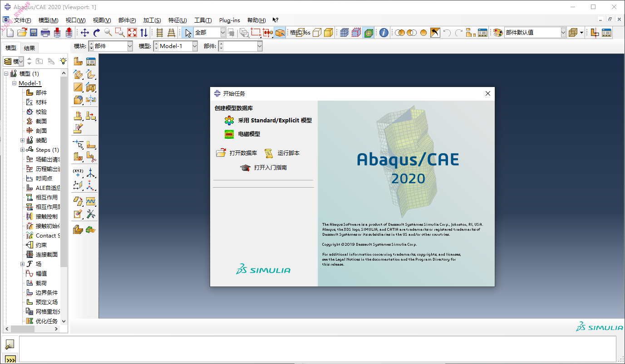Click the Cycle Views arrows icon
The image size is (625, 364).
tap(143, 33)
